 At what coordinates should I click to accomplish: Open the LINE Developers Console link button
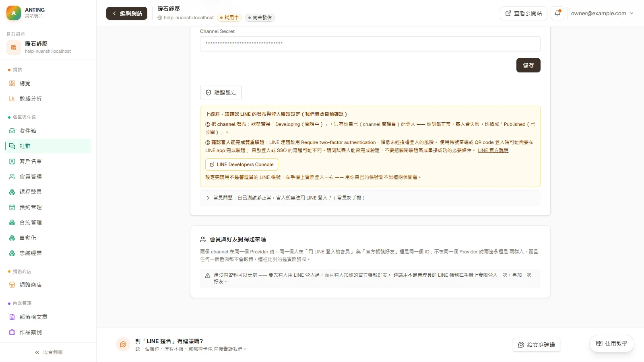[242, 165]
